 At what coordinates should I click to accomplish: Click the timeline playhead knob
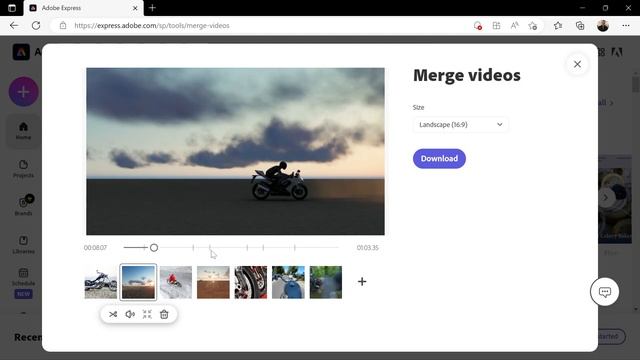[154, 248]
